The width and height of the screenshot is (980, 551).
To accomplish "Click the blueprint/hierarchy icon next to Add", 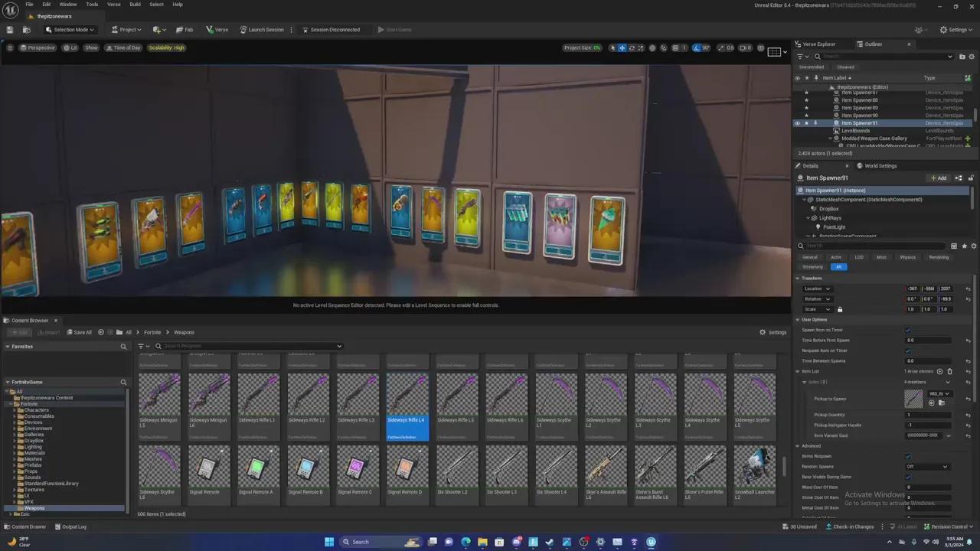I will [959, 178].
